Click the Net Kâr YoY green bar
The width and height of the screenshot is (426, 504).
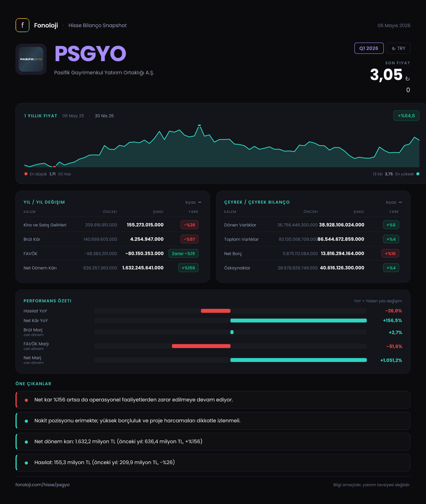click(x=298, y=321)
